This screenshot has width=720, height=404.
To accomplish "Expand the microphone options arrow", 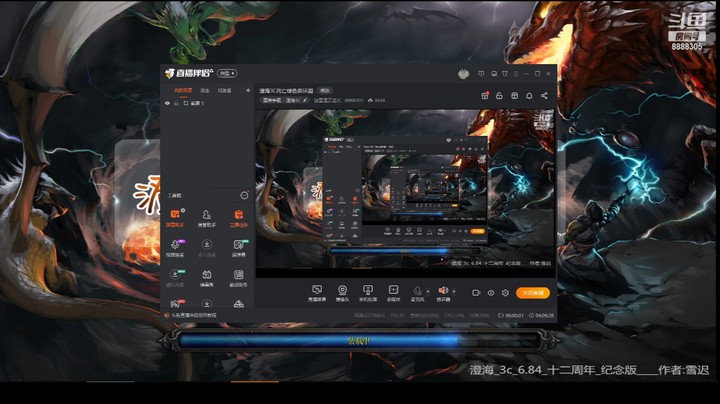I will 428,291.
